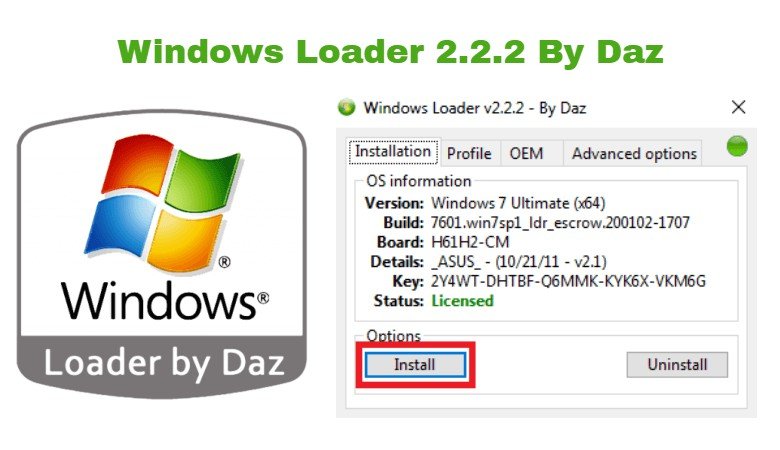This screenshot has width=780, height=450.
Task: Click the Windows 7 Ultimate version text
Action: click(x=518, y=203)
